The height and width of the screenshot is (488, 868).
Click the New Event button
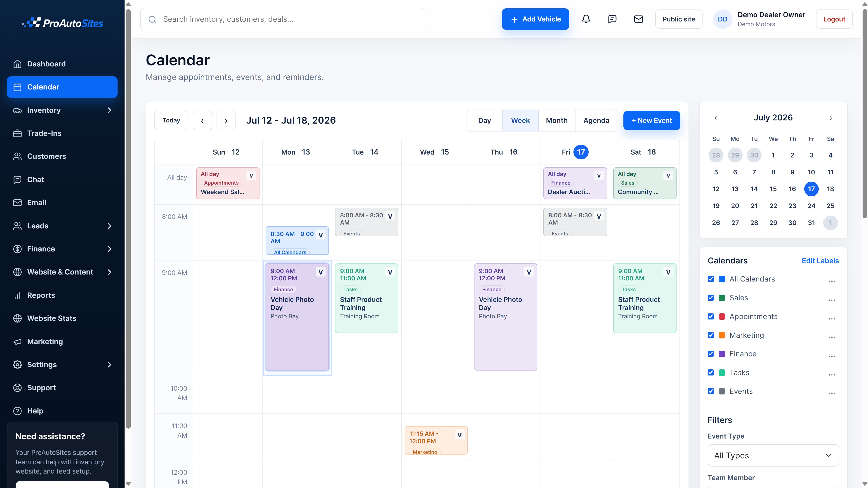click(652, 121)
